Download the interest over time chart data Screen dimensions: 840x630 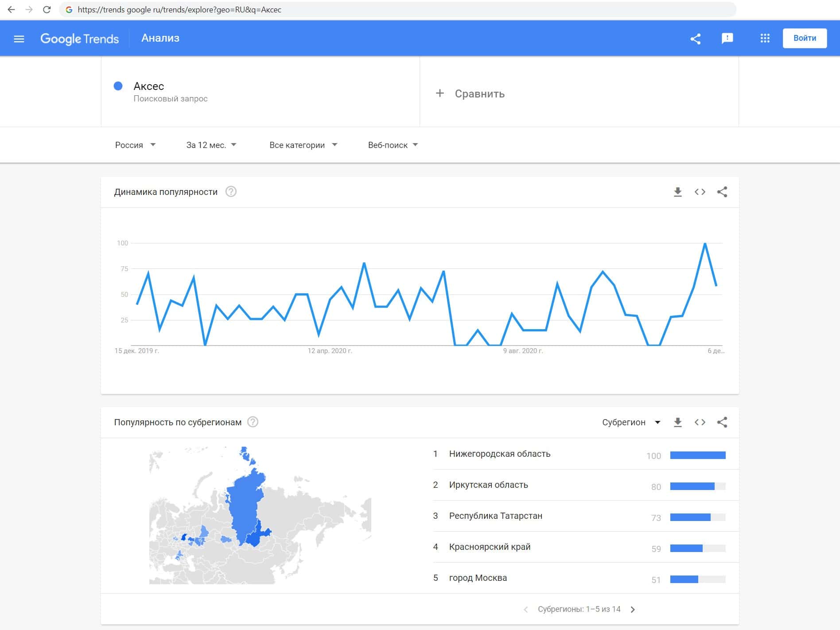[x=677, y=192]
